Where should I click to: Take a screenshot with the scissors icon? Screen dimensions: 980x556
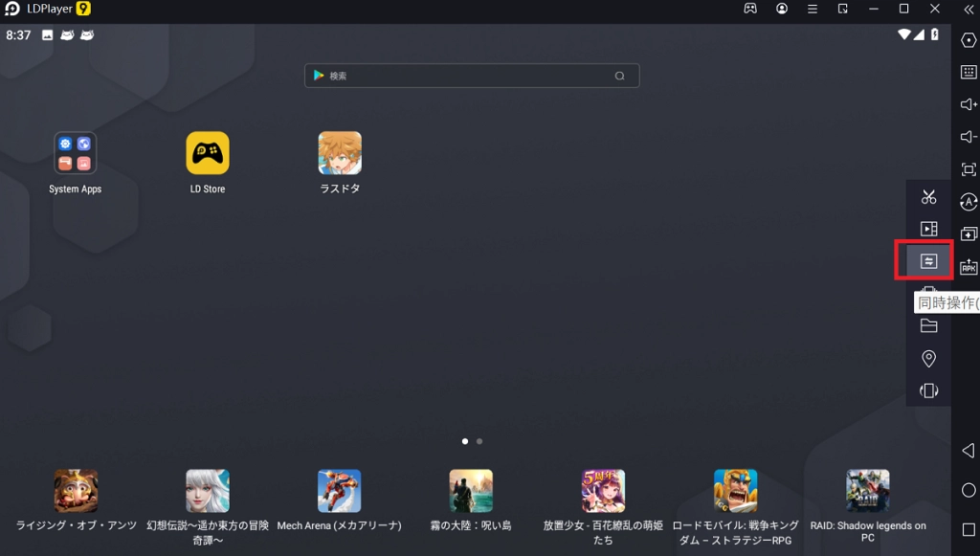[x=928, y=197]
